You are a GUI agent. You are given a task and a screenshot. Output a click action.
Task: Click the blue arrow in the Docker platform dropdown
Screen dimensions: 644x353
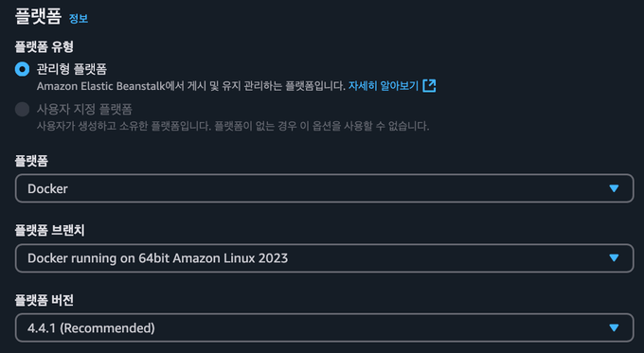coord(614,188)
